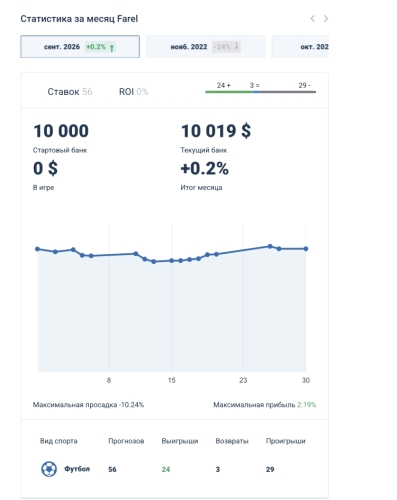Go to previous months with left chevron
The width and height of the screenshot is (397, 500).
click(x=312, y=18)
